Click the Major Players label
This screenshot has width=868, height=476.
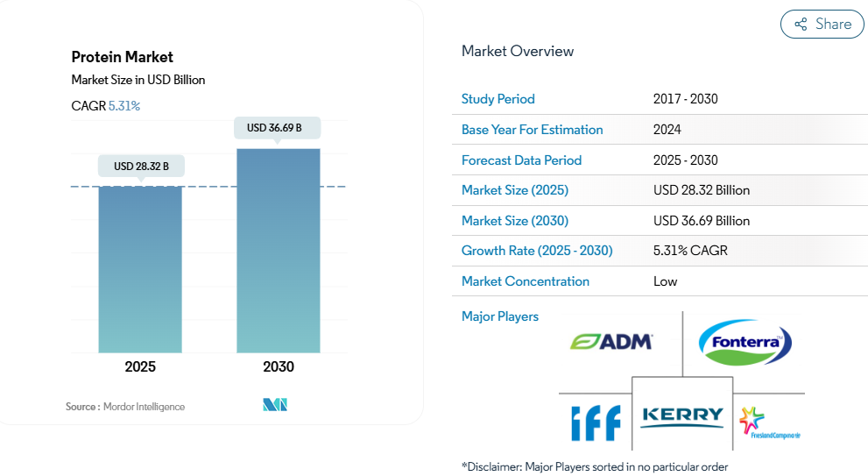[x=499, y=316]
